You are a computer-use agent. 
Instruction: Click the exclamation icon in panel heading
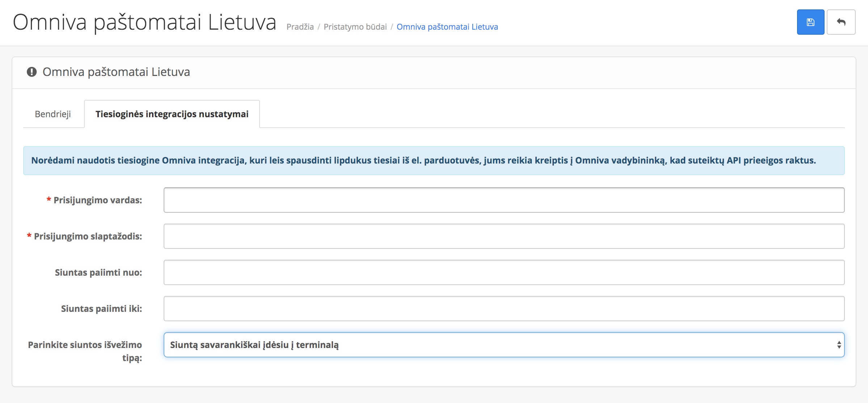pyautogui.click(x=31, y=72)
